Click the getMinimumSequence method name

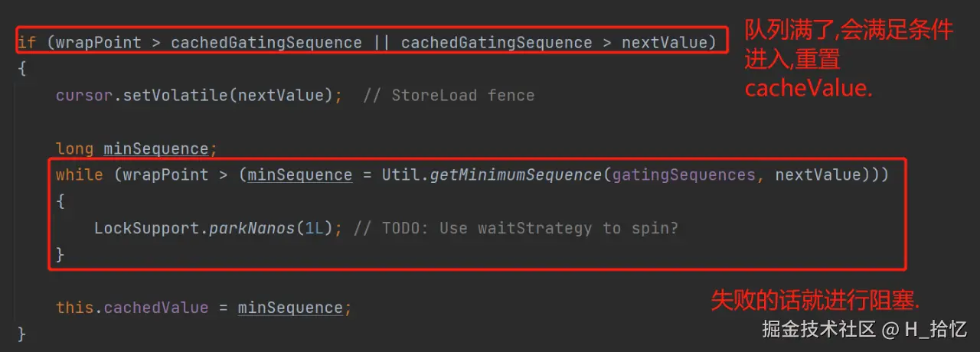coord(516,175)
